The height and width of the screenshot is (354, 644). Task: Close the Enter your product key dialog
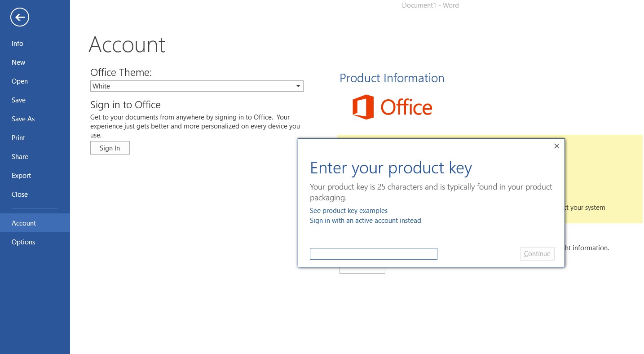click(x=556, y=146)
